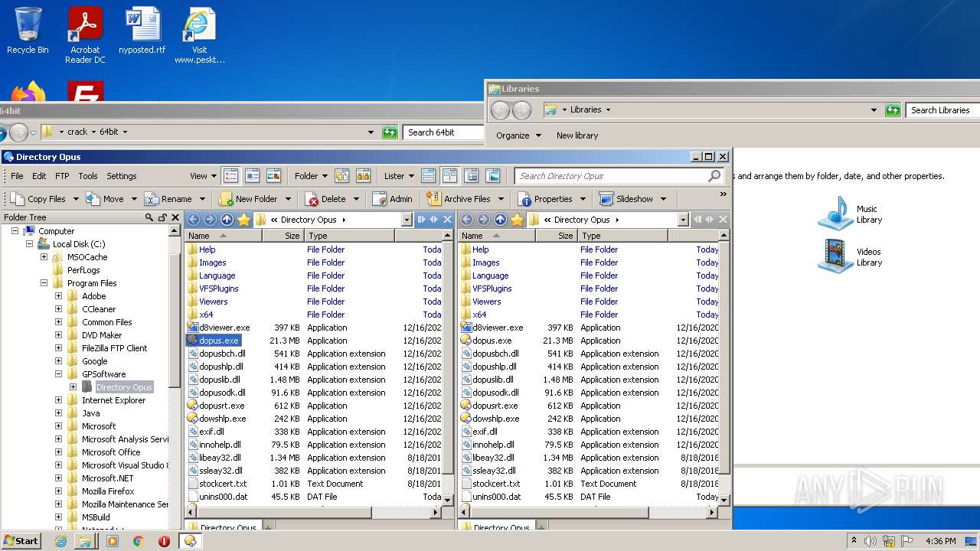Set Lister to single display layout

pos(429,176)
